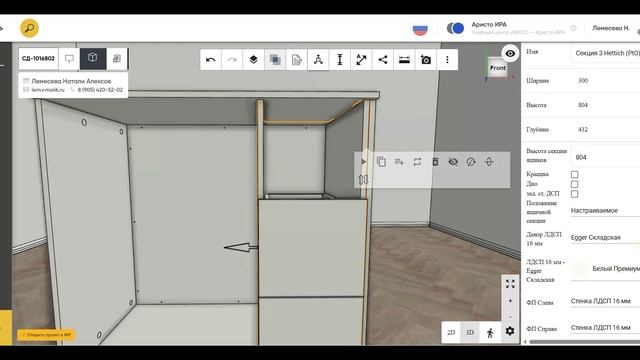Image resolution: width=640 pixels, height=360 pixels.
Task: Click the Front face of view cube
Action: [x=498, y=68]
